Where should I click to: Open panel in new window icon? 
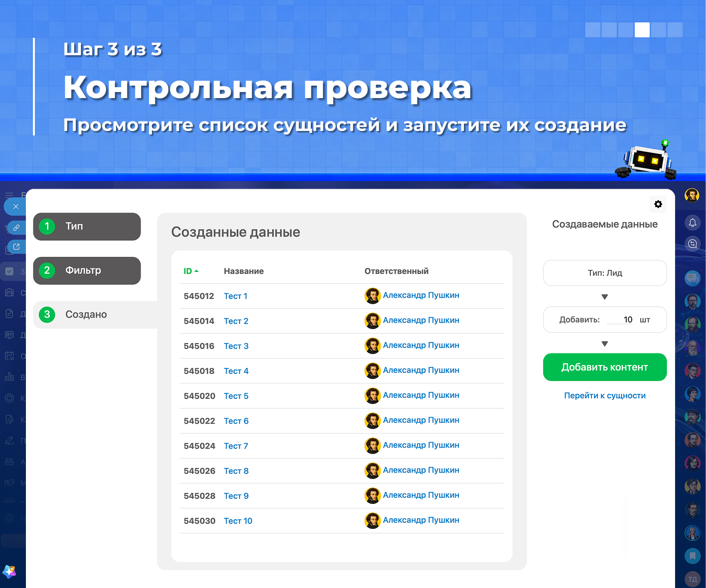point(16,246)
